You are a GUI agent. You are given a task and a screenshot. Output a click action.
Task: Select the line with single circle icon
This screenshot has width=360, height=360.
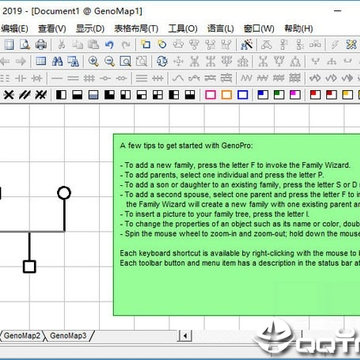pyautogui.click(x=105, y=78)
